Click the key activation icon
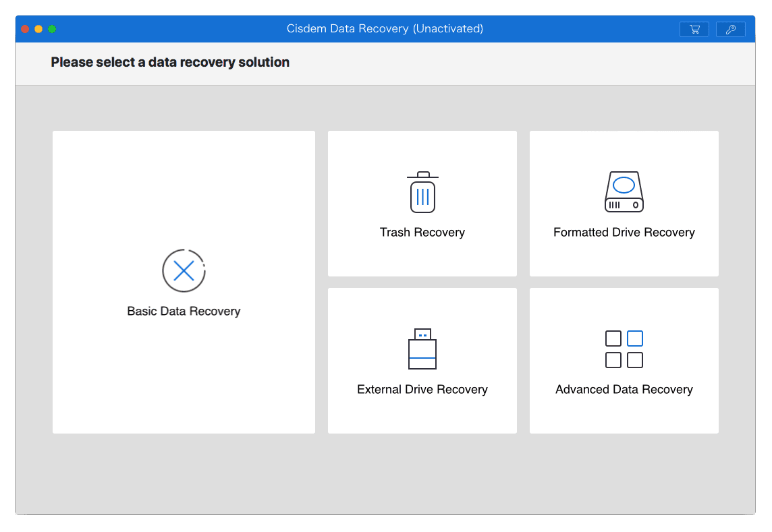 click(x=731, y=30)
